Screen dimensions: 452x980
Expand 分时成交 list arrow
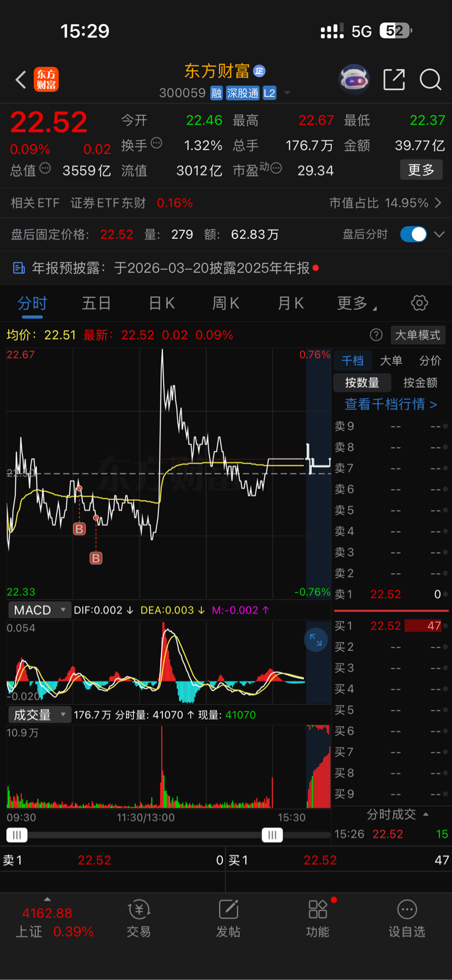coord(426,814)
